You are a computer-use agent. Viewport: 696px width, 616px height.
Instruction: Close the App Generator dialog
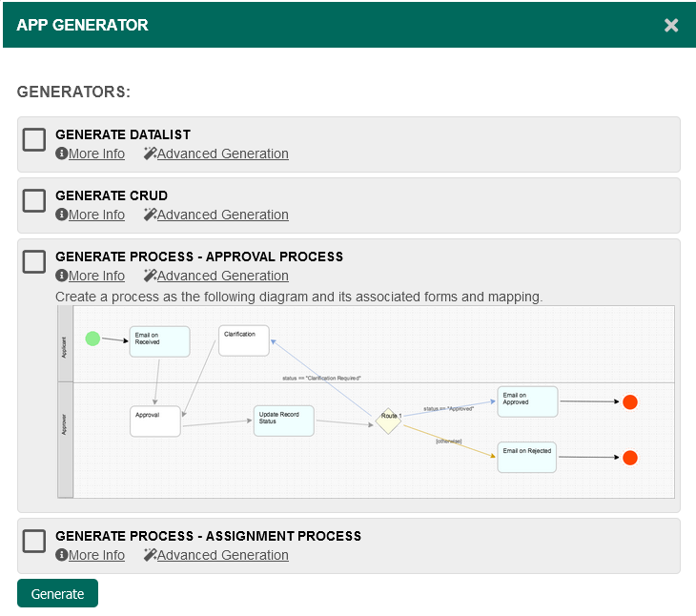click(x=671, y=26)
